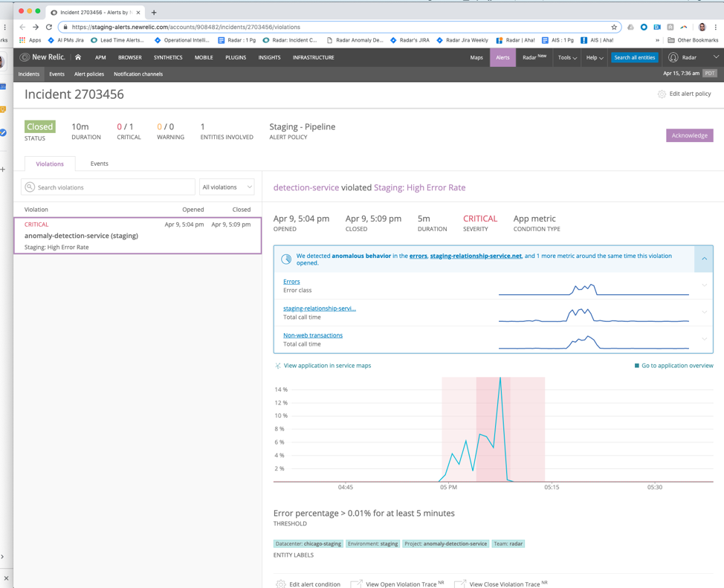Select the anomaly-detection-service violation row
Screen dimensions: 724x588
(138, 236)
